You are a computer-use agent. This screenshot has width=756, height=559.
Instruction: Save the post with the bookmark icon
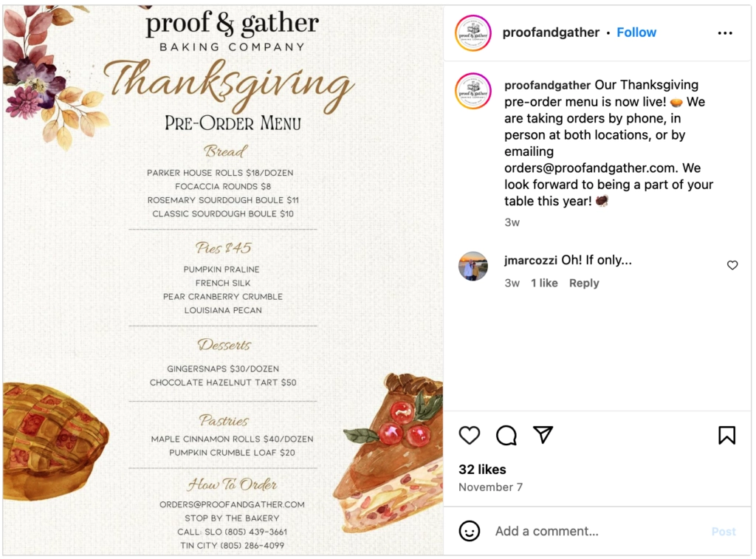pyautogui.click(x=726, y=435)
